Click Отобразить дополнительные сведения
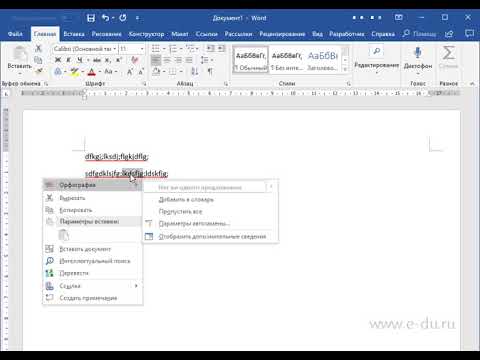This screenshot has width=480, height=360. [211, 236]
